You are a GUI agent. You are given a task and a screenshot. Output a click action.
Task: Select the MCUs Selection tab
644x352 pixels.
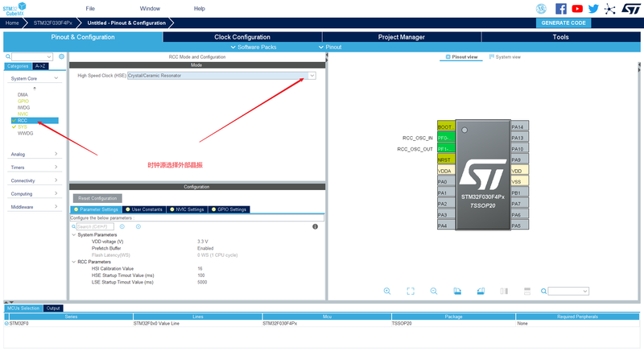(x=23, y=308)
